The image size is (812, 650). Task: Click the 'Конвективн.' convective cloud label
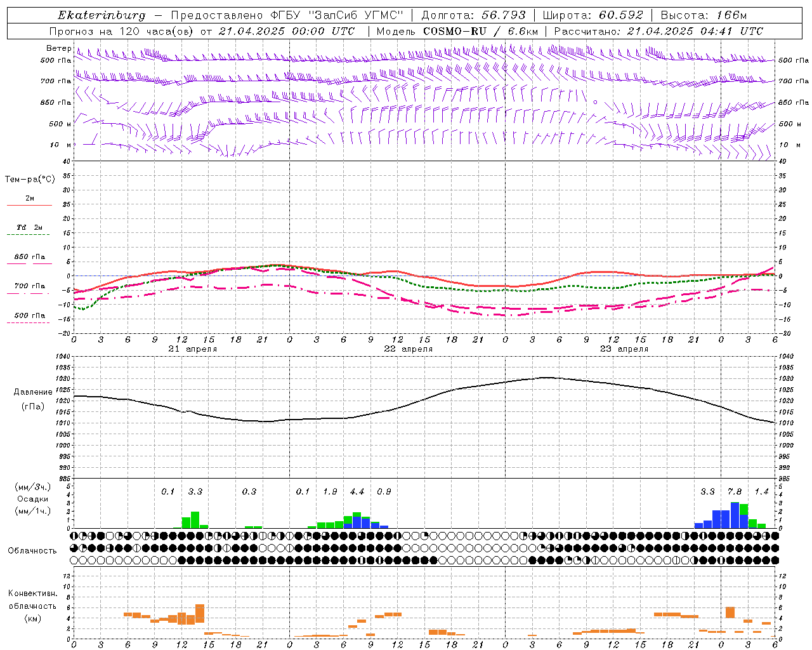pos(32,594)
